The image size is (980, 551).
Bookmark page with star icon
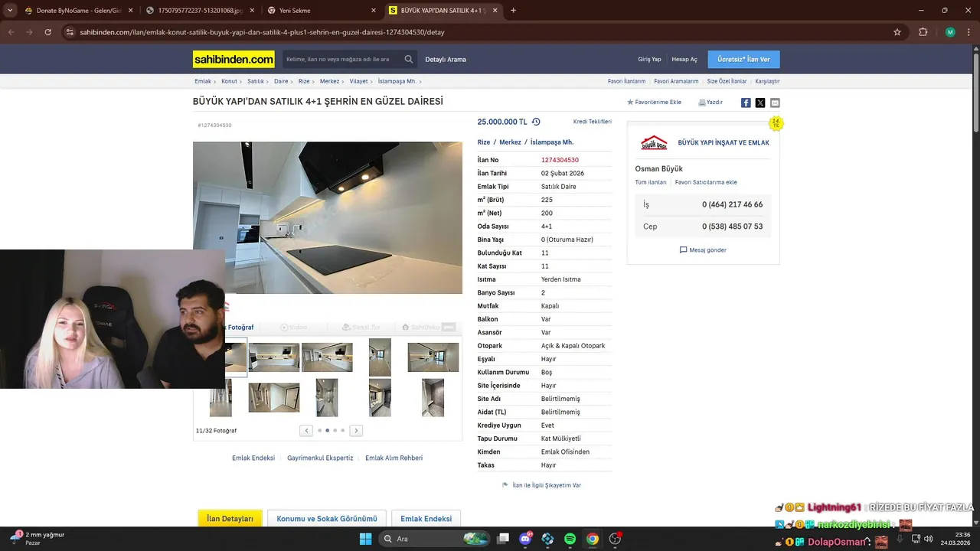(897, 32)
